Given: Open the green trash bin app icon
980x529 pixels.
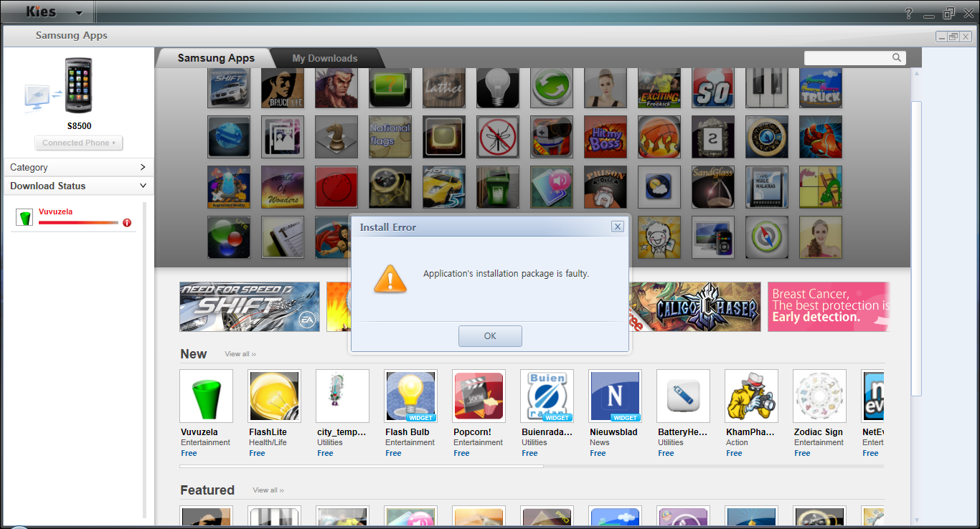Looking at the screenshot, I should click(x=498, y=187).
